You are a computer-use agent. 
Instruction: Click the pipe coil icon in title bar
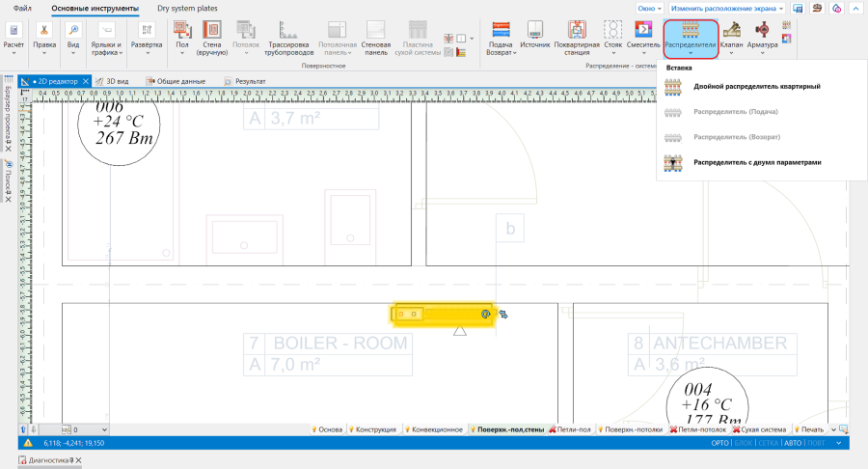(x=817, y=9)
